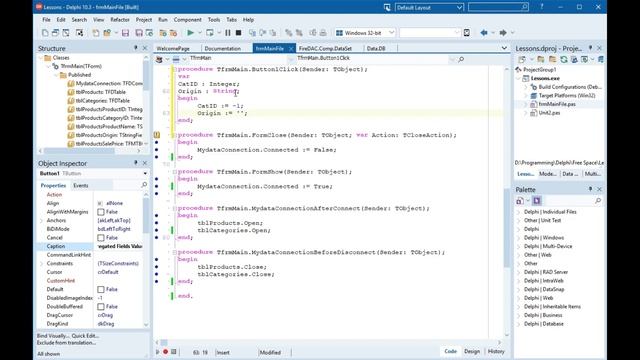Select the Caption property row

[x=90, y=247]
